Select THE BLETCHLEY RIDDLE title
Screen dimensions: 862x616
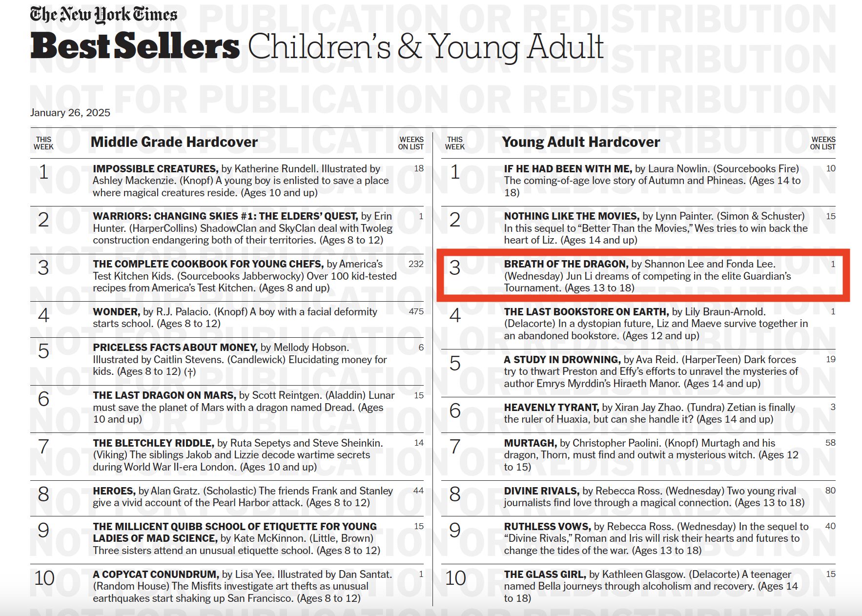(x=154, y=443)
